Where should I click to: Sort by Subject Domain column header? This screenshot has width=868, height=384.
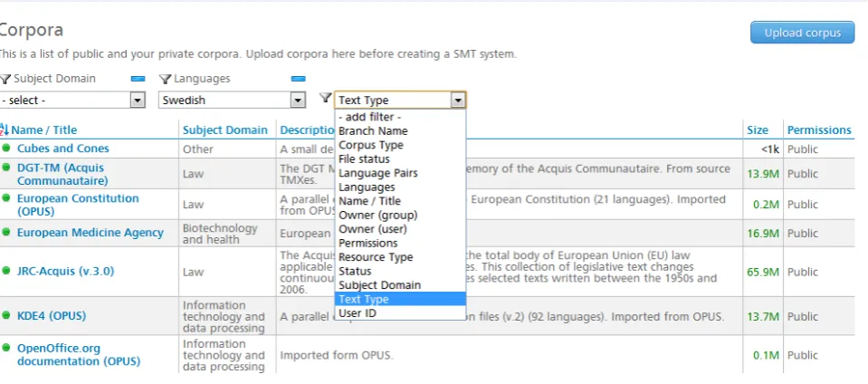click(225, 130)
